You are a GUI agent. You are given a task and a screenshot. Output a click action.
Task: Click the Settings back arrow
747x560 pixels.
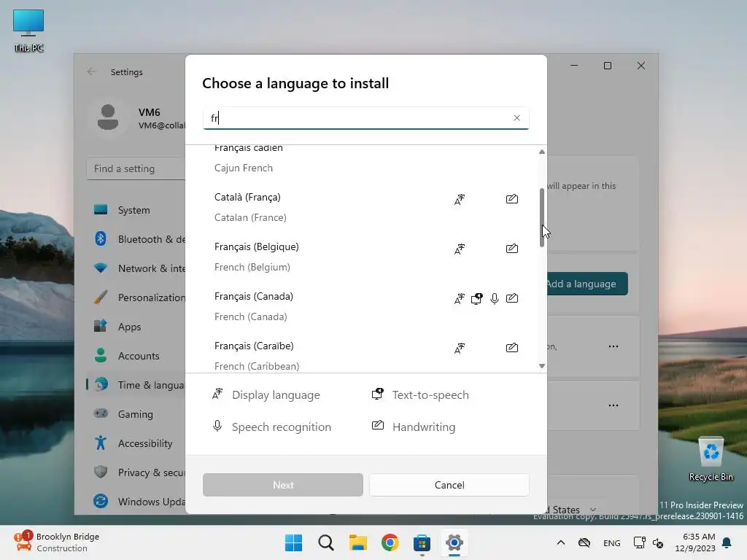pyautogui.click(x=91, y=72)
